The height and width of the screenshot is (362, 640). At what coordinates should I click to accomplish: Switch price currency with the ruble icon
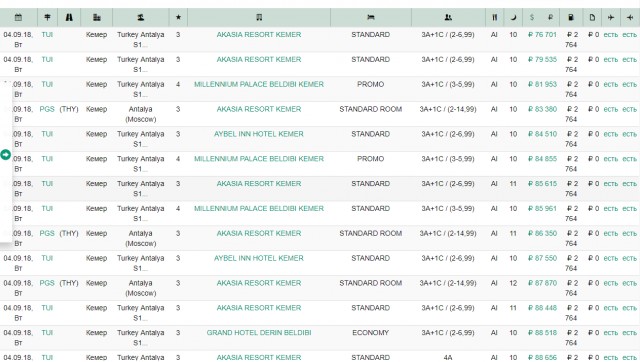(550, 17)
